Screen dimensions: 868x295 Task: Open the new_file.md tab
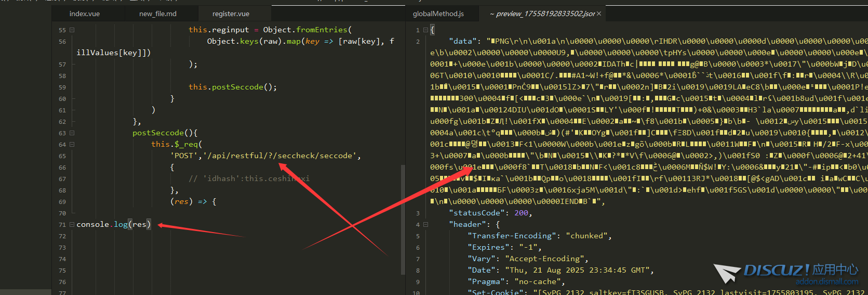point(157,14)
